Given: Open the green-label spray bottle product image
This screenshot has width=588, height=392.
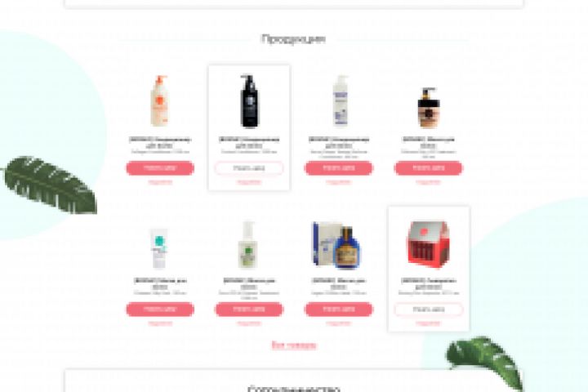Looking at the screenshot, I should pos(248,244).
